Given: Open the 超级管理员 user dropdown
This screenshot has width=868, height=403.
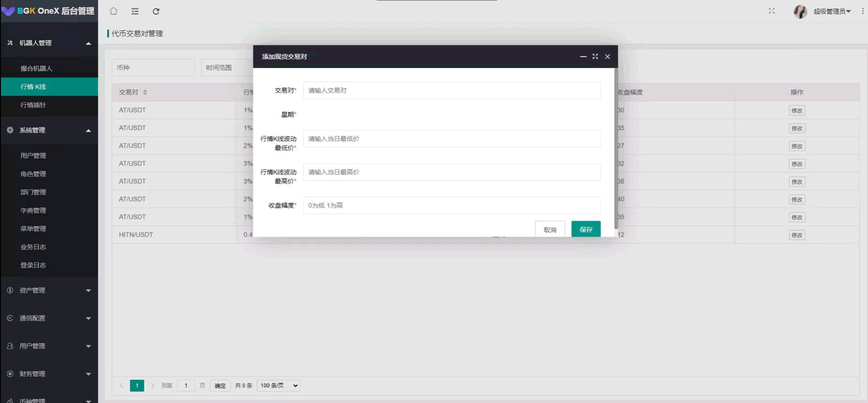Looking at the screenshot, I should click(831, 11).
